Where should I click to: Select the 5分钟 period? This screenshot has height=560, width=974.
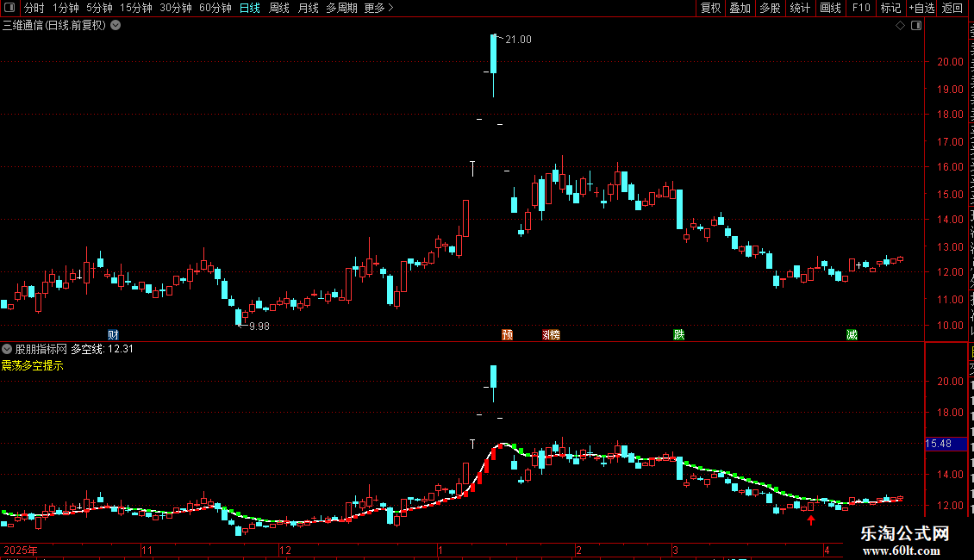(x=99, y=8)
